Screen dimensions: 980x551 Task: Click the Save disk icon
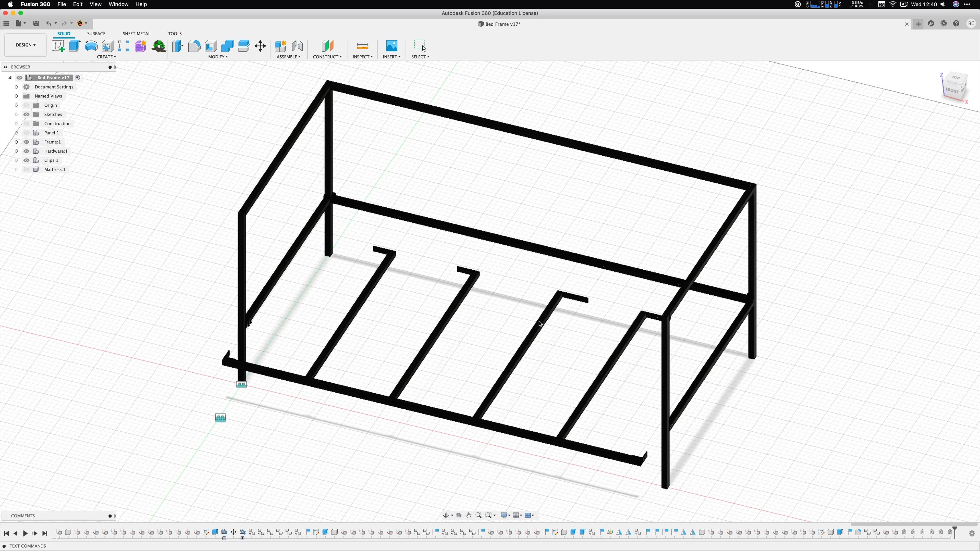pyautogui.click(x=36, y=23)
